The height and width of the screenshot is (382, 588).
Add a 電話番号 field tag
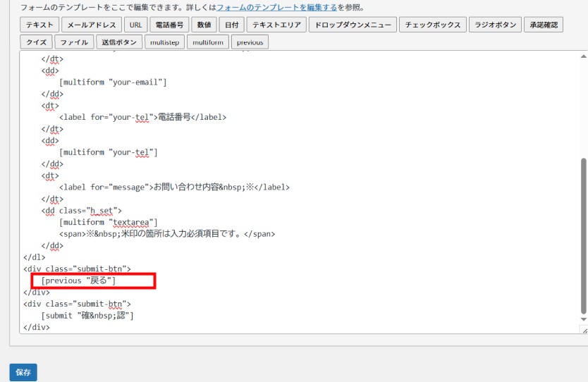[x=169, y=25]
